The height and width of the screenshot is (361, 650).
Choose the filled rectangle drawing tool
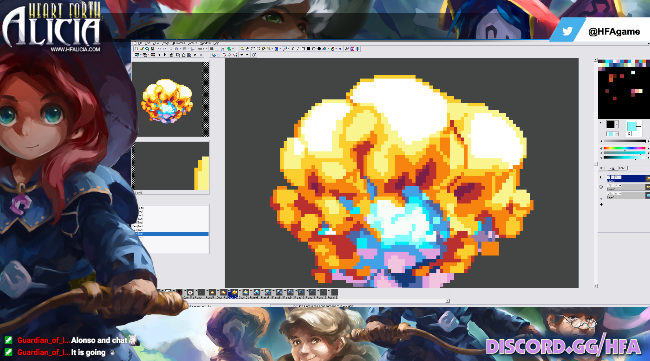click(308, 48)
